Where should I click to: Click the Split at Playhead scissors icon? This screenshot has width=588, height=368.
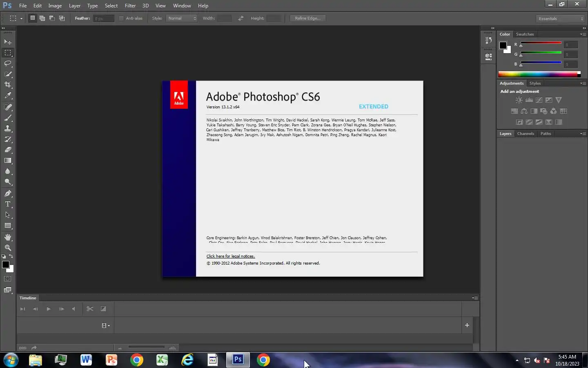(90, 309)
